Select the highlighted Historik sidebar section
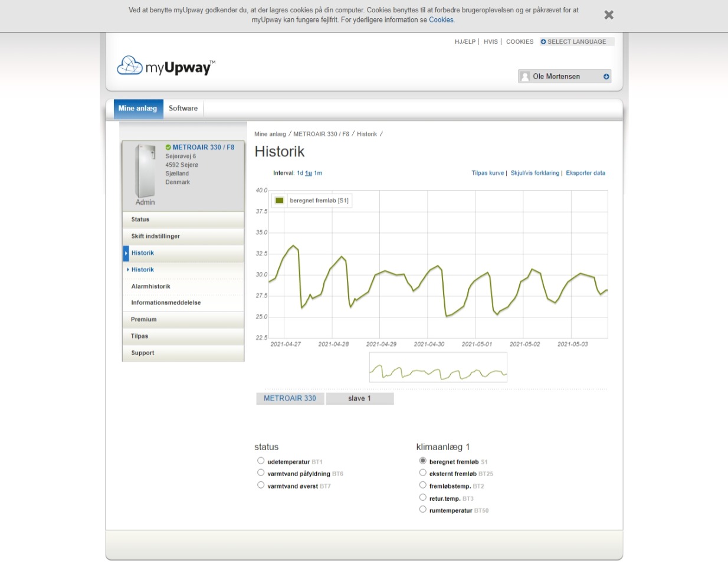Image resolution: width=728 pixels, height=564 pixels. (x=183, y=253)
